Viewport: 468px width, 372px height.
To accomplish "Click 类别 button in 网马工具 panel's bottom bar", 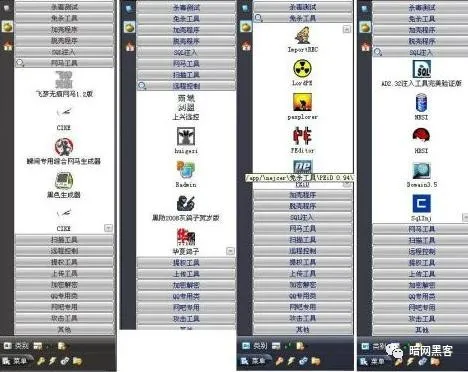I will [16, 346].
